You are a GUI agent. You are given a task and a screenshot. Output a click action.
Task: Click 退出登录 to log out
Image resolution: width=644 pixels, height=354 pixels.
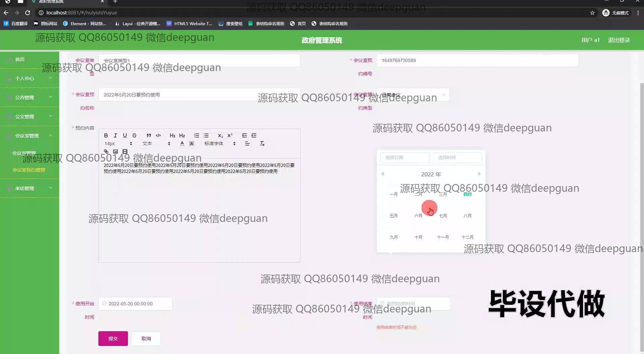point(619,40)
